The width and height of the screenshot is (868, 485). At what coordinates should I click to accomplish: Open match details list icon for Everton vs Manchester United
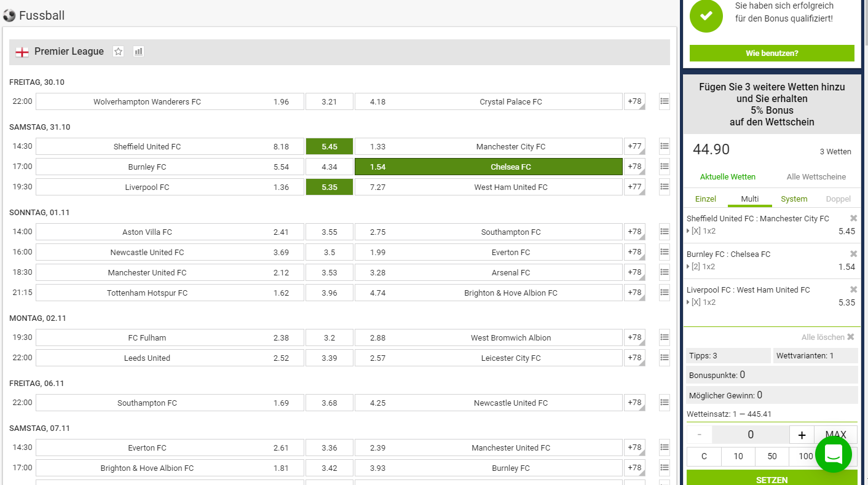665,448
